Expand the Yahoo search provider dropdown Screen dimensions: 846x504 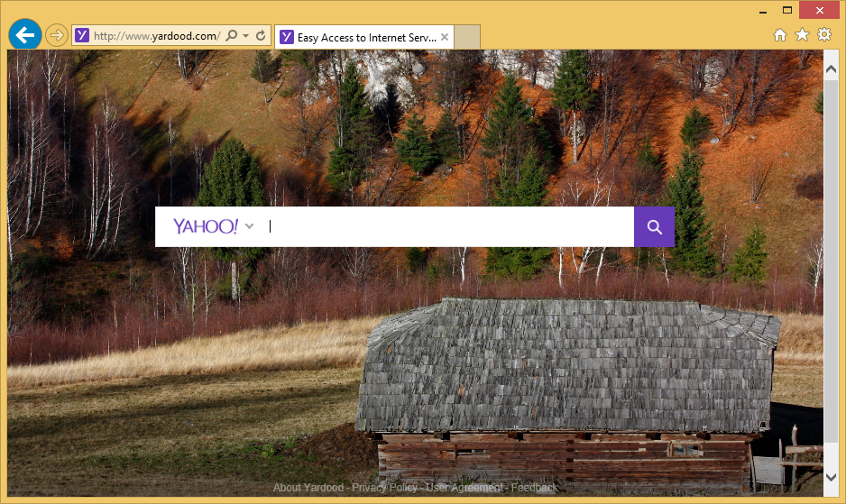pyautogui.click(x=249, y=226)
